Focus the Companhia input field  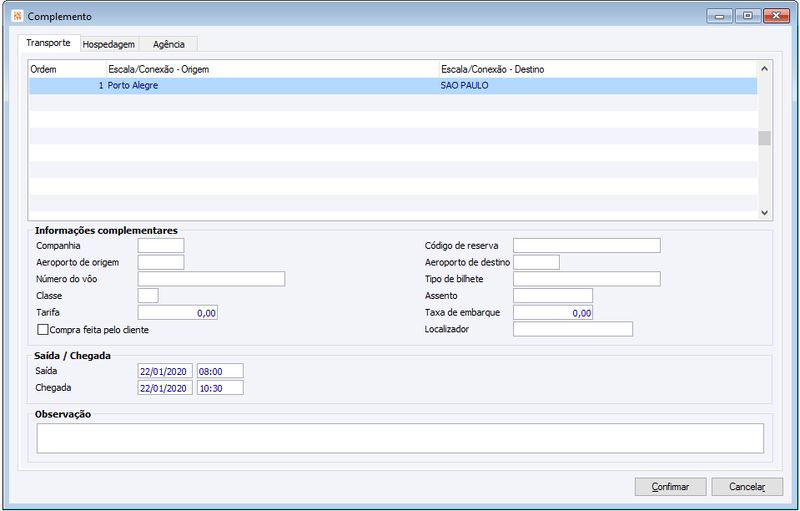pos(161,245)
